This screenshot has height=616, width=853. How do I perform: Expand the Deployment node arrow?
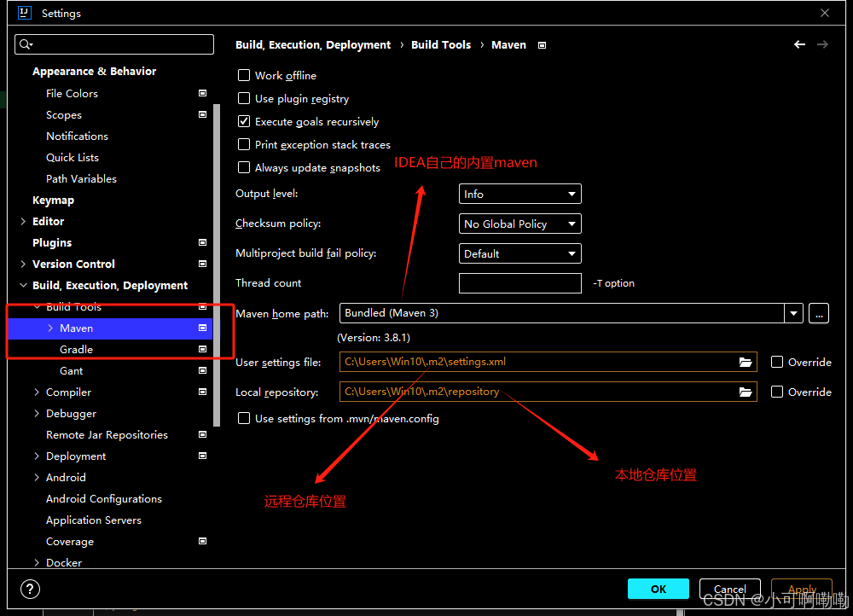click(37, 456)
